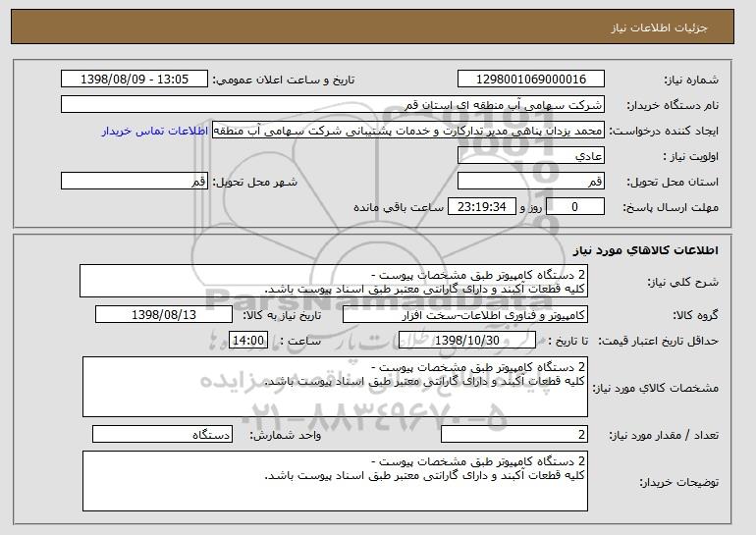The height and width of the screenshot is (535, 756).
Task: Click the label تعداد / مقدار مورد نیاز
Action: 664,435
